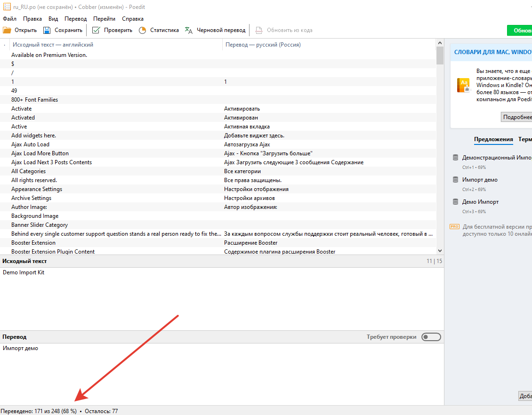Click the Осталось: 77 status text

[x=101, y=411]
